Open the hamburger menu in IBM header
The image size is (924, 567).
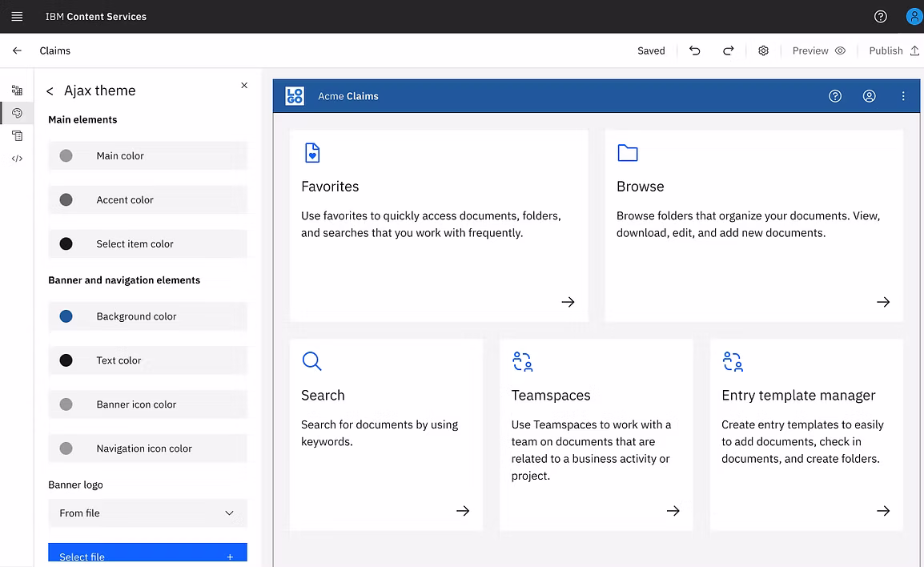pyautogui.click(x=17, y=17)
